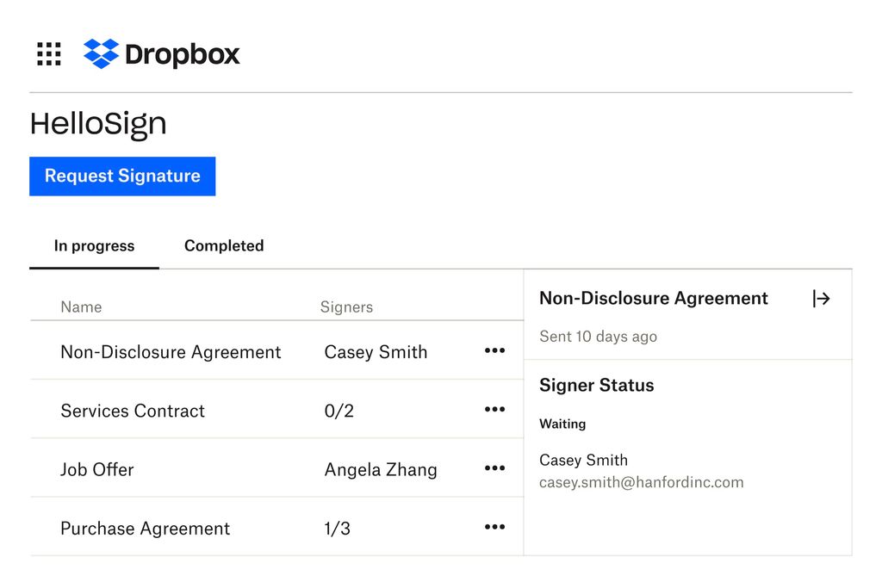Screen dimensions: 882x588
Task: Open the document via the export arrow icon
Action: [822, 299]
